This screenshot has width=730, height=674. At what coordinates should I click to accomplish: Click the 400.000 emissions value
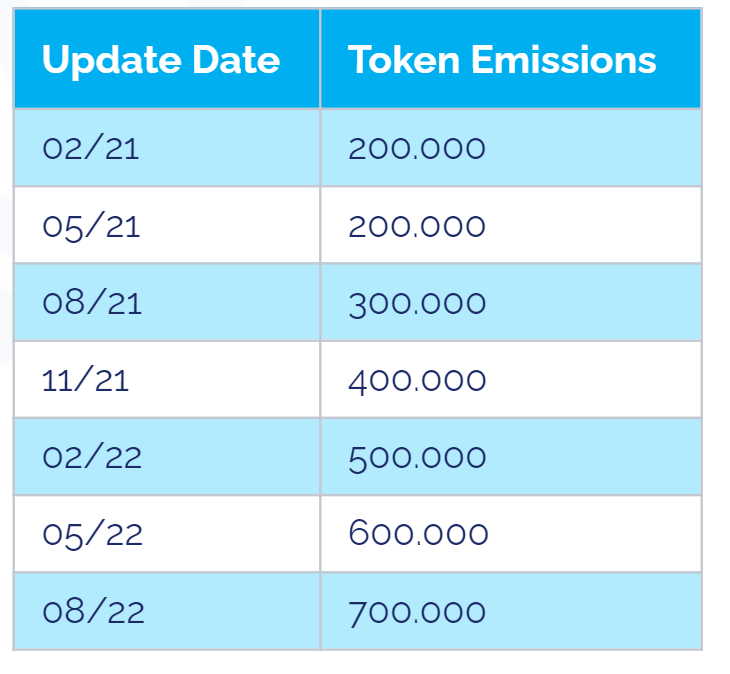(417, 381)
